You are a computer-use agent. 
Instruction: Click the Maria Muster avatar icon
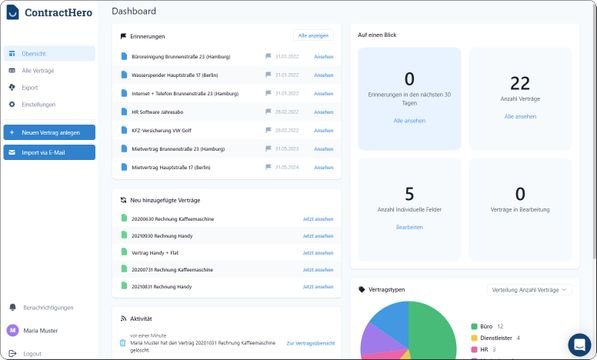pos(13,330)
